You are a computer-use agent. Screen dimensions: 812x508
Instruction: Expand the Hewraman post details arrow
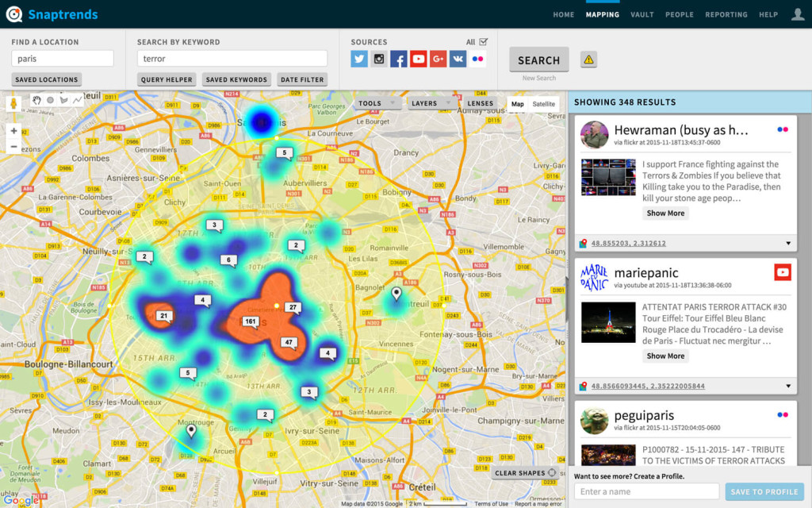pyautogui.click(x=788, y=243)
